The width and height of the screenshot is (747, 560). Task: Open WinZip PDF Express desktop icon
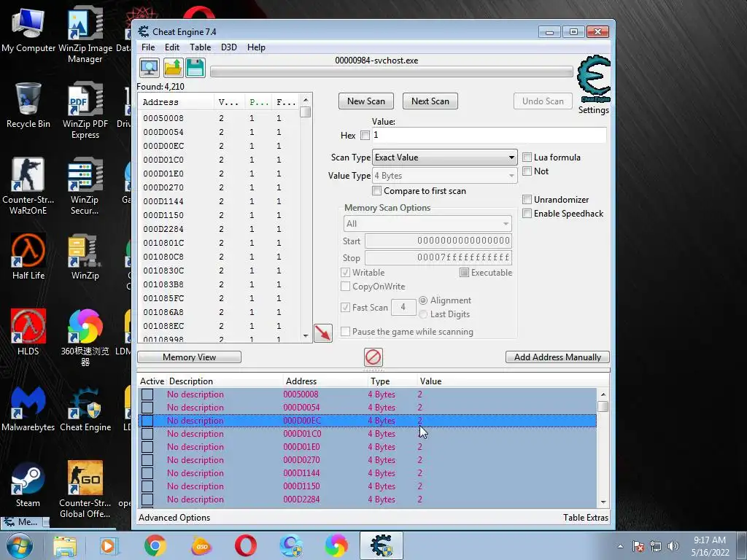pyautogui.click(x=85, y=111)
